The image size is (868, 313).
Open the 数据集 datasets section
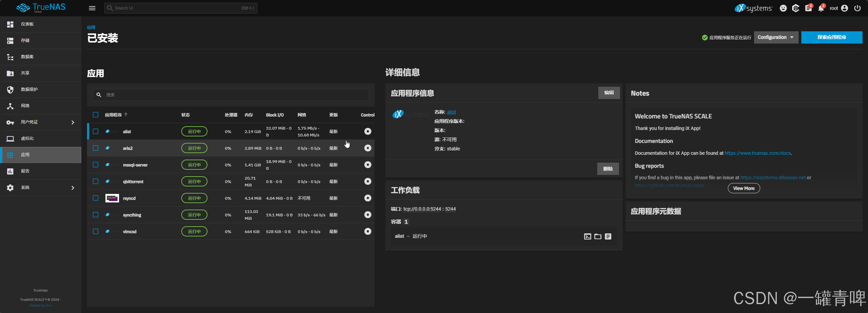[27, 57]
